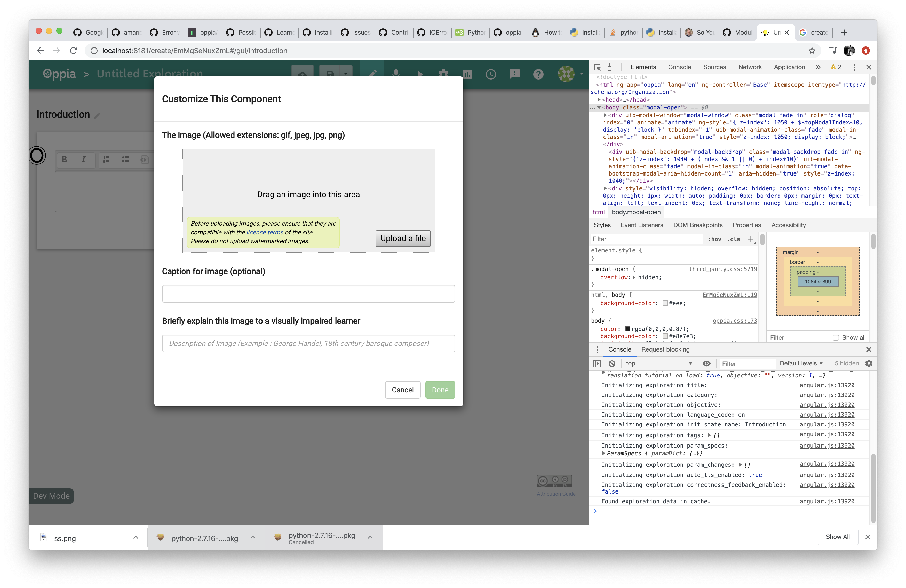Viewport: 906px width, 588px height.
Task: Click the #eee background-color swatch
Action: pos(665,303)
